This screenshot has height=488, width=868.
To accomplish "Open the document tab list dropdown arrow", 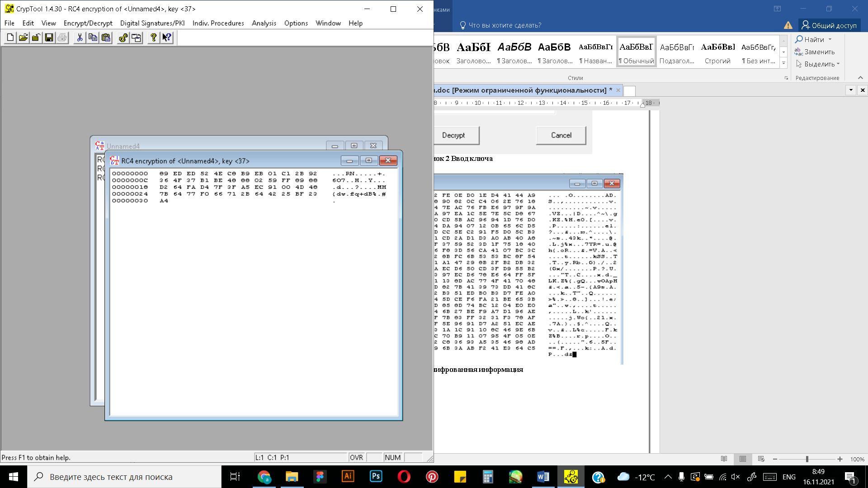I will coord(851,90).
